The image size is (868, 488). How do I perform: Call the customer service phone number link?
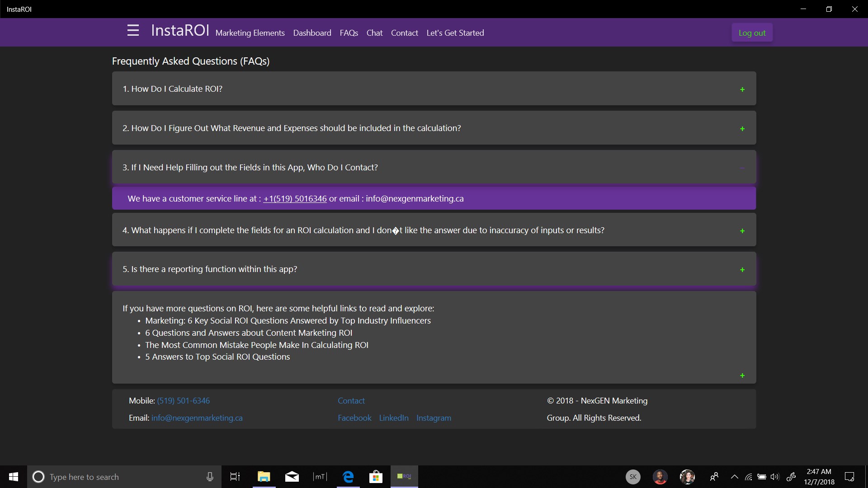pyautogui.click(x=295, y=199)
